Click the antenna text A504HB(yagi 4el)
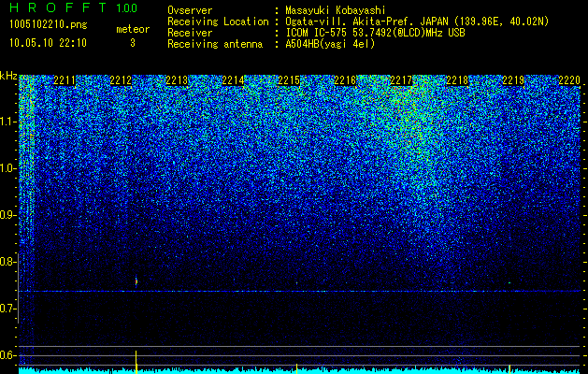The width and height of the screenshot is (588, 374). pyautogui.click(x=330, y=44)
